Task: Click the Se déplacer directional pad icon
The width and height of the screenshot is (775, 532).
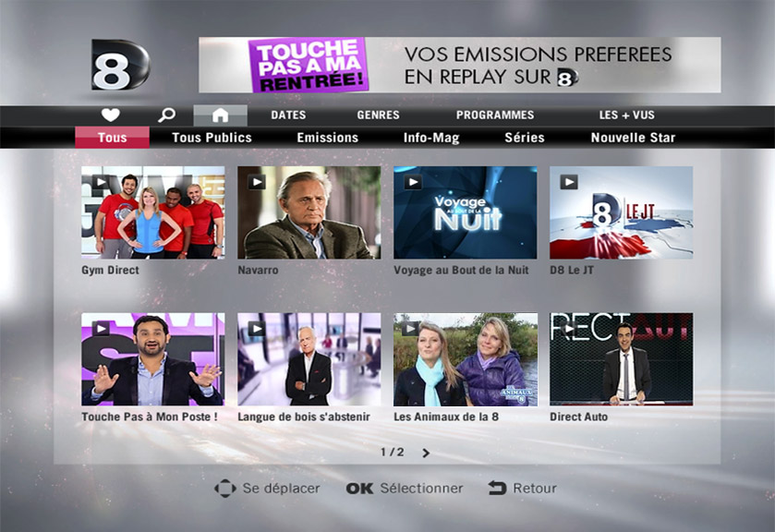Action: click(x=224, y=488)
